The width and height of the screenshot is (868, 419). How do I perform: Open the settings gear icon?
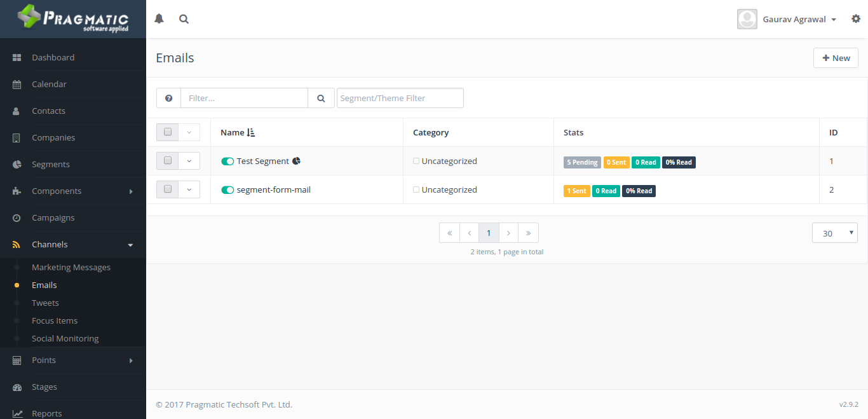[x=855, y=19]
